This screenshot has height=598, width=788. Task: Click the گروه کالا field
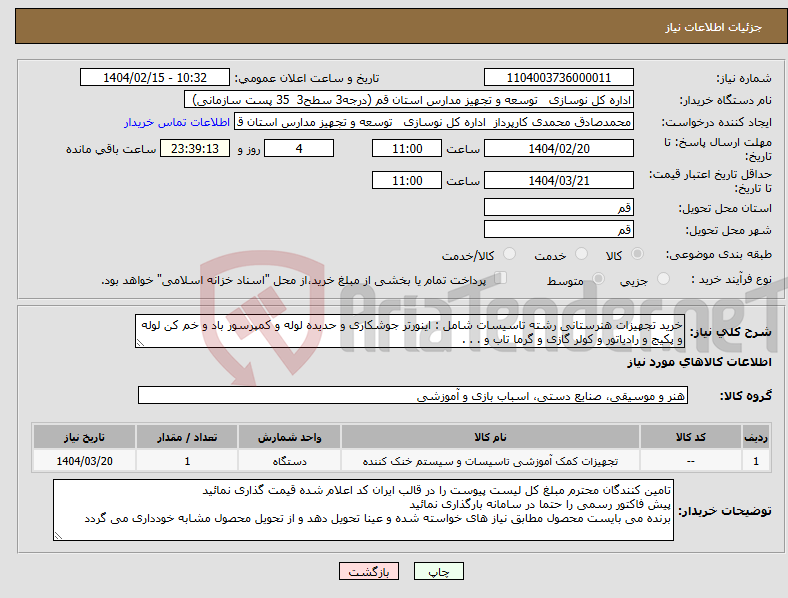click(413, 395)
